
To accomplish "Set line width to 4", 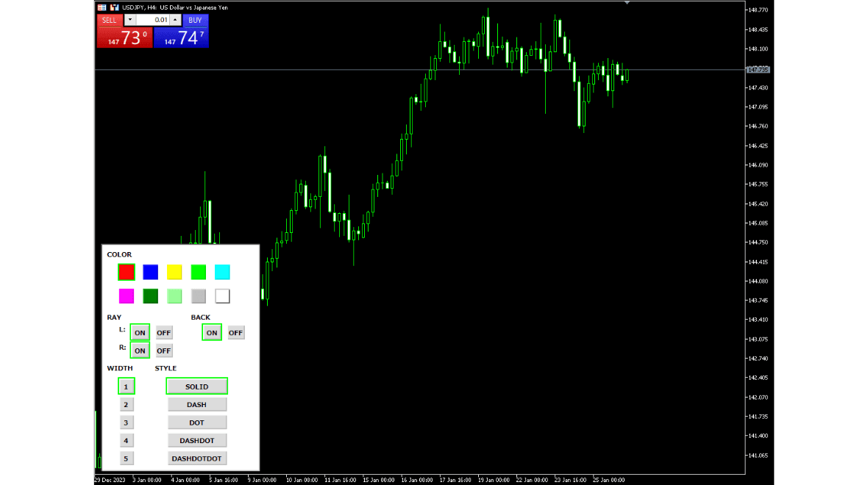I will coord(127,440).
